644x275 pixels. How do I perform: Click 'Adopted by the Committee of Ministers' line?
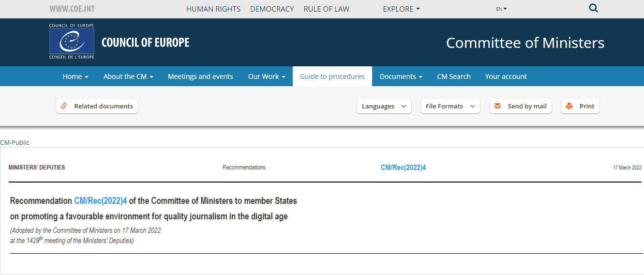coord(86,230)
